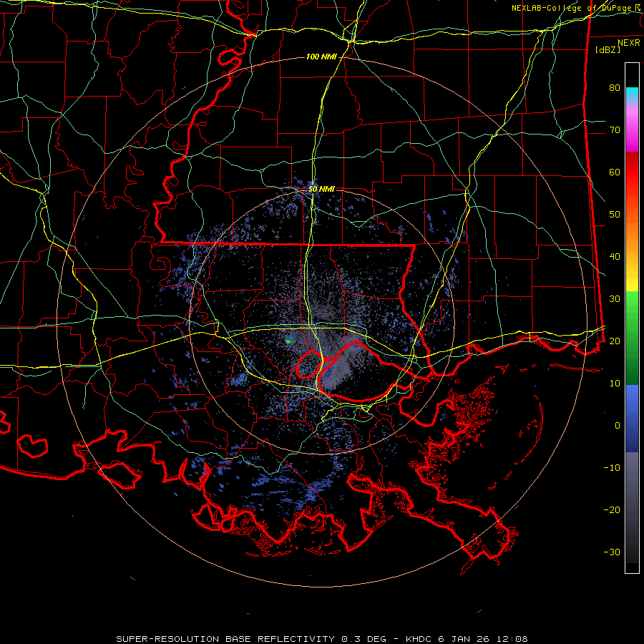Viewport: 644px width, 644px height.
Task: Click the "6 JAN 26 12:08" timestamp
Action: click(483, 639)
